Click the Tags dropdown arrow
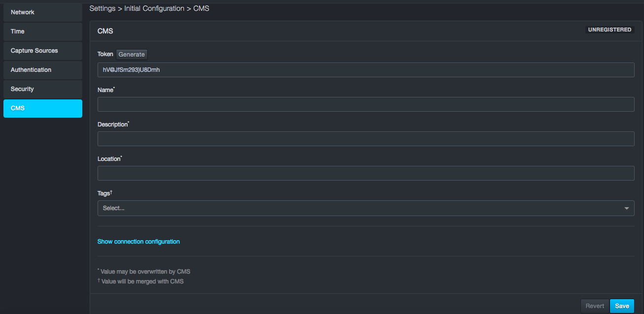Screen dimensions: 644x314 pyautogui.click(x=626, y=208)
